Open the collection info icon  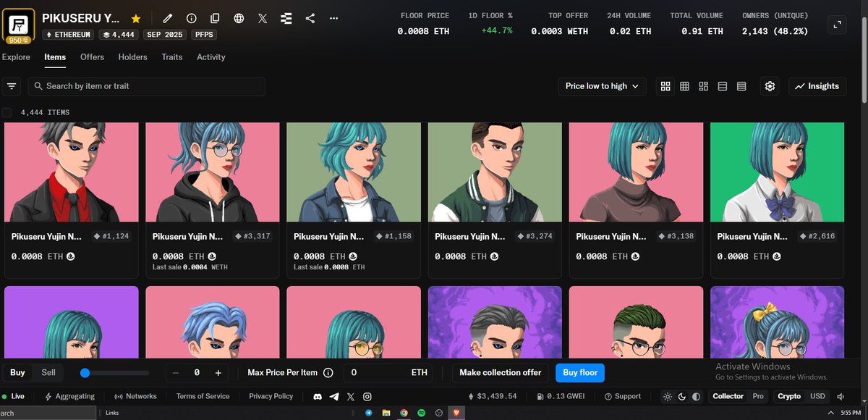click(x=192, y=18)
